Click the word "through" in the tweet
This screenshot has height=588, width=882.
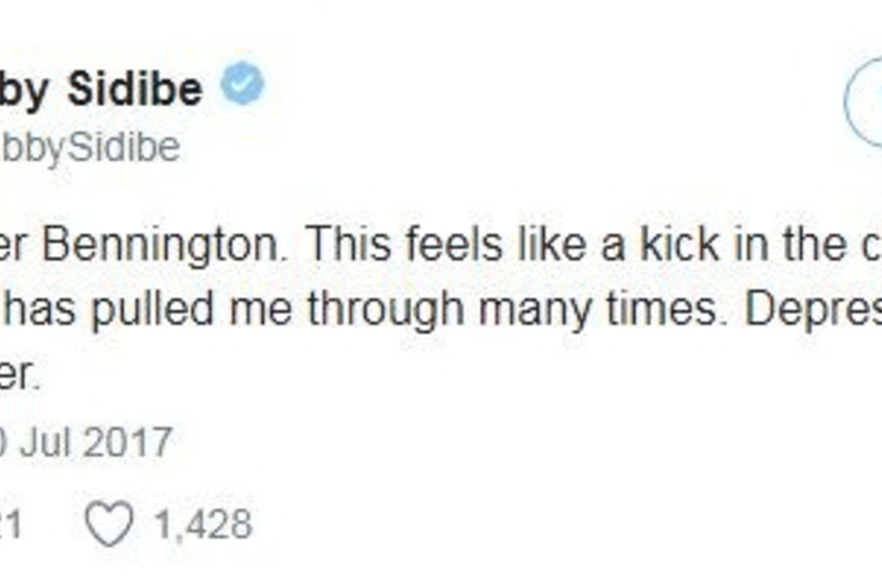point(386,310)
